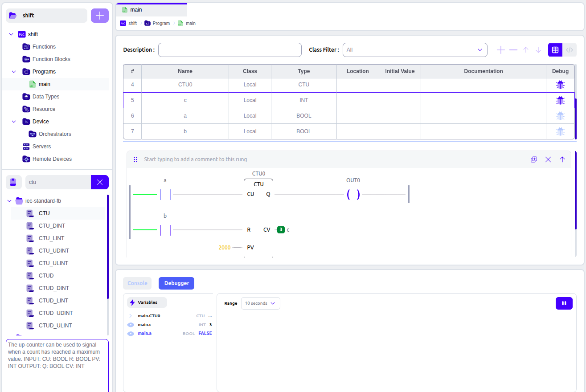Select the OUT0 coil in the rung
The image size is (586, 392).
353,195
